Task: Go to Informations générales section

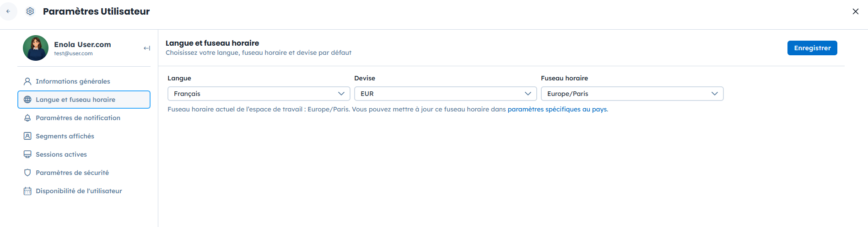Action: pyautogui.click(x=73, y=81)
